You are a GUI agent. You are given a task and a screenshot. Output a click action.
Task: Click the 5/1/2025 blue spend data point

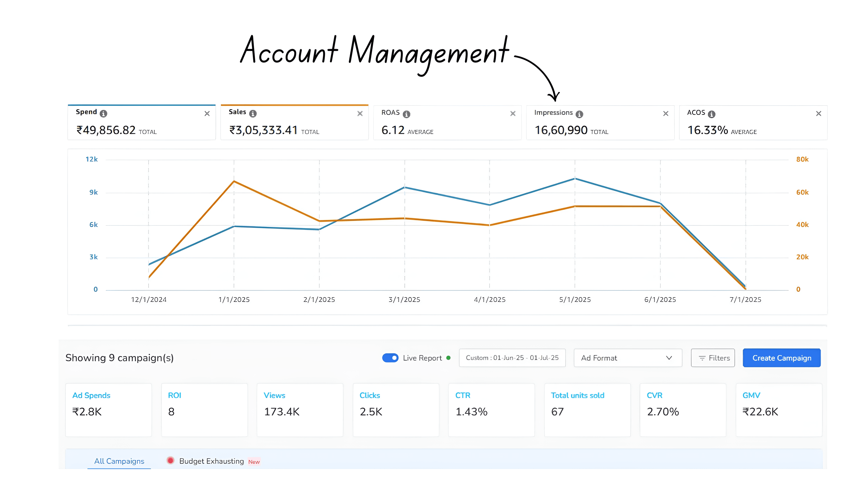(575, 178)
